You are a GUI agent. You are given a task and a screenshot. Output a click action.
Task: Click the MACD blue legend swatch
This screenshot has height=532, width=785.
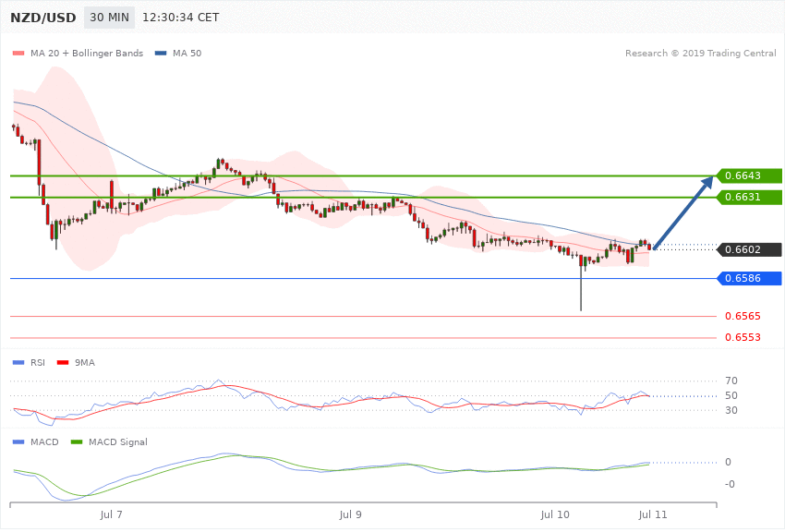18,441
